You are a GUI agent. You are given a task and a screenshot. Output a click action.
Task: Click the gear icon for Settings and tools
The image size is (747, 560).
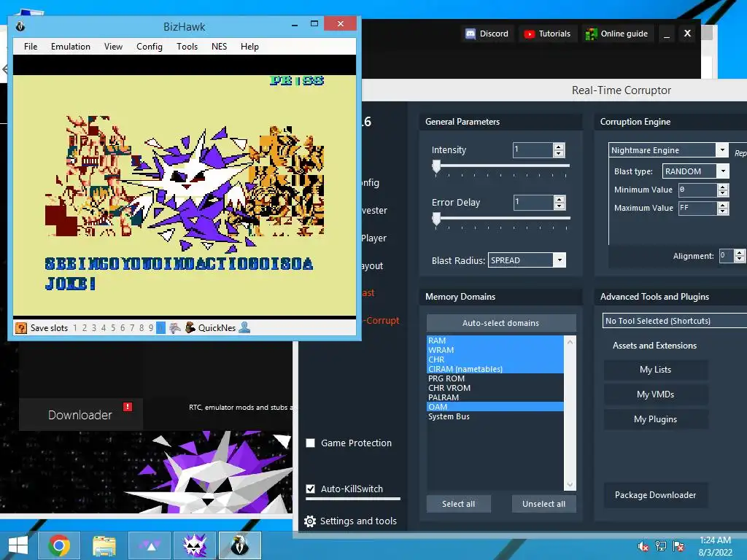(x=310, y=521)
